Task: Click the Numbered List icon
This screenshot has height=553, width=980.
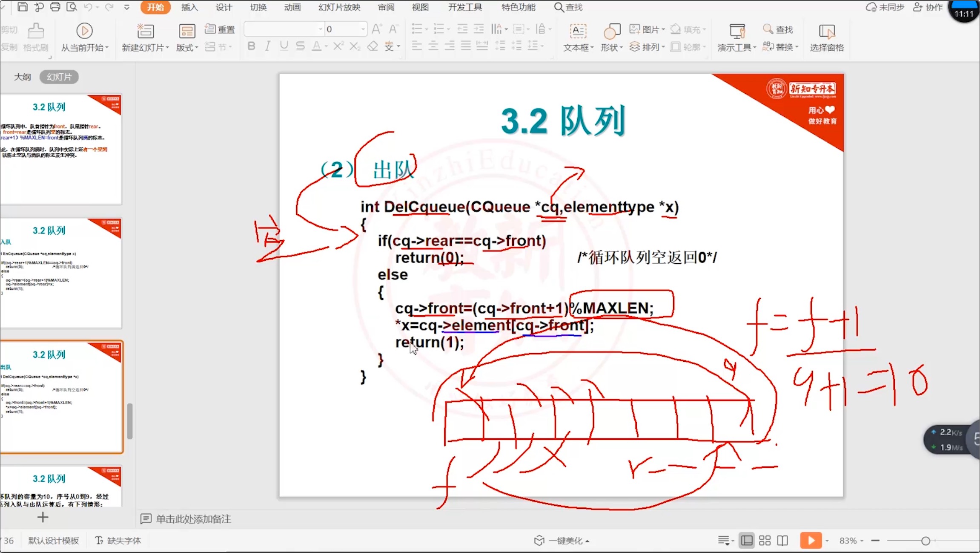Action: pyautogui.click(x=438, y=29)
